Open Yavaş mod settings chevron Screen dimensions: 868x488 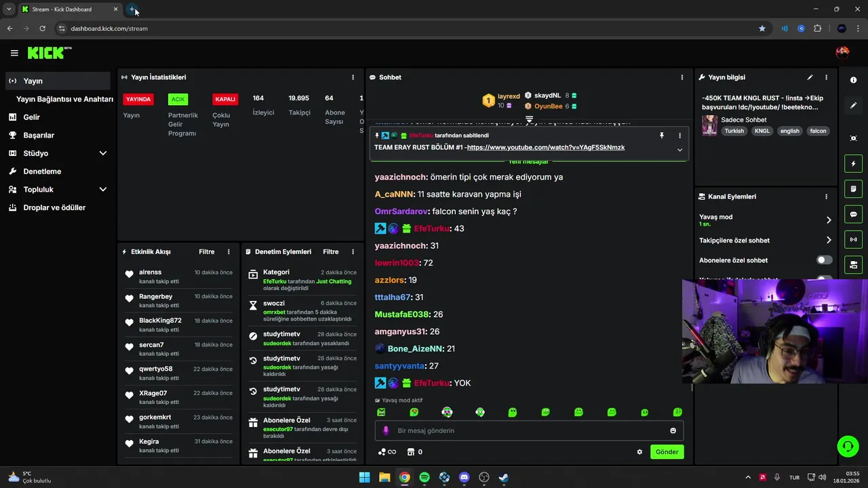pos(829,220)
